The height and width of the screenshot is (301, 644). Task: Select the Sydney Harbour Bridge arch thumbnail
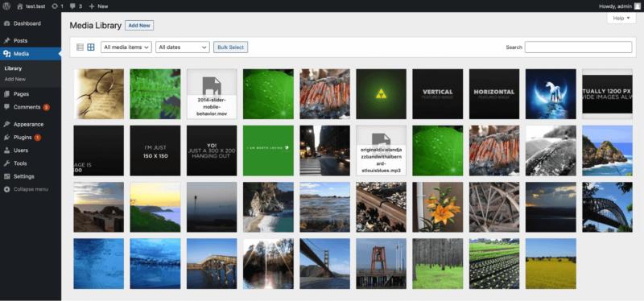pyautogui.click(x=608, y=208)
